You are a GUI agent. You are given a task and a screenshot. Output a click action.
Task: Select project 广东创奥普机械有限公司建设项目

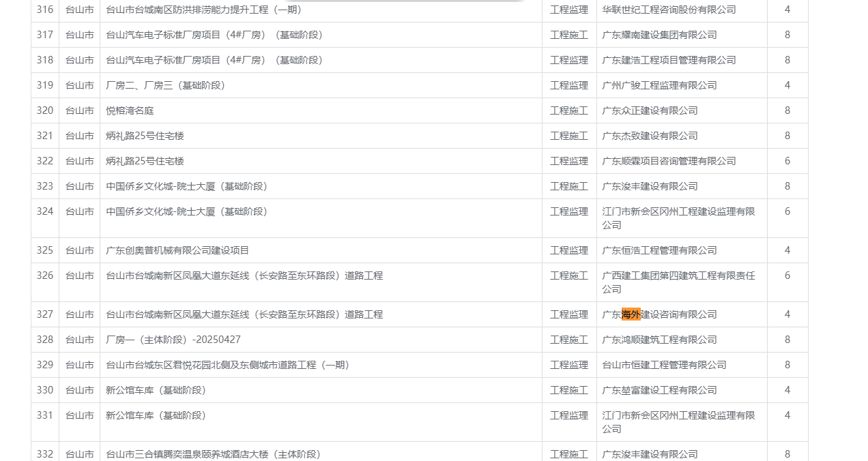[177, 250]
